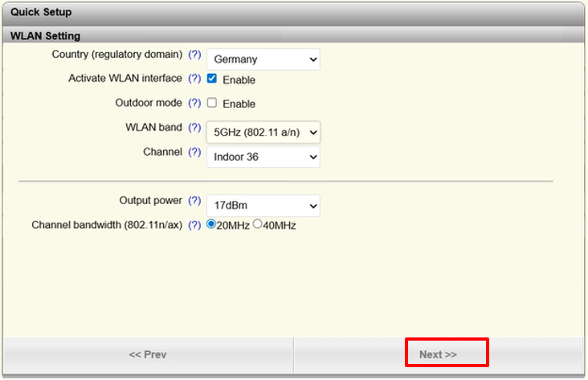Image resolution: width=588 pixels, height=380 pixels.
Task: Open the Country dropdown showing Germany
Action: pos(263,59)
